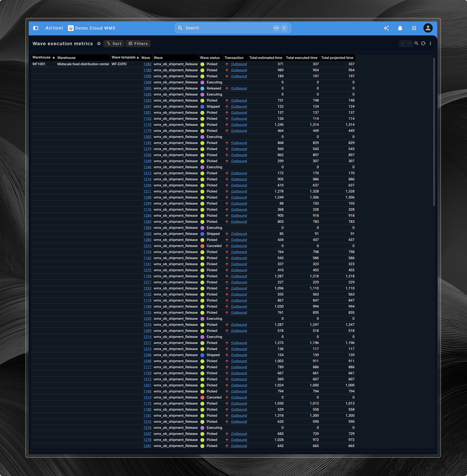Open the vertical three-dot options menu
The image size is (467, 476).
point(430,43)
